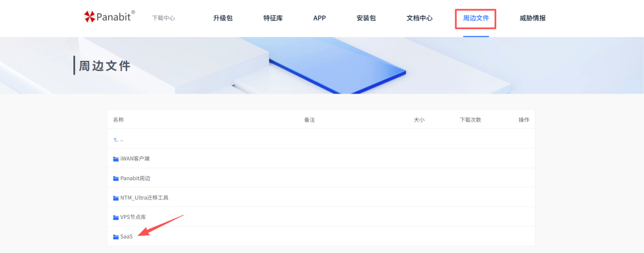This screenshot has height=253, width=644.
Task: Click the 周边文件 banner heading
Action: (105, 66)
